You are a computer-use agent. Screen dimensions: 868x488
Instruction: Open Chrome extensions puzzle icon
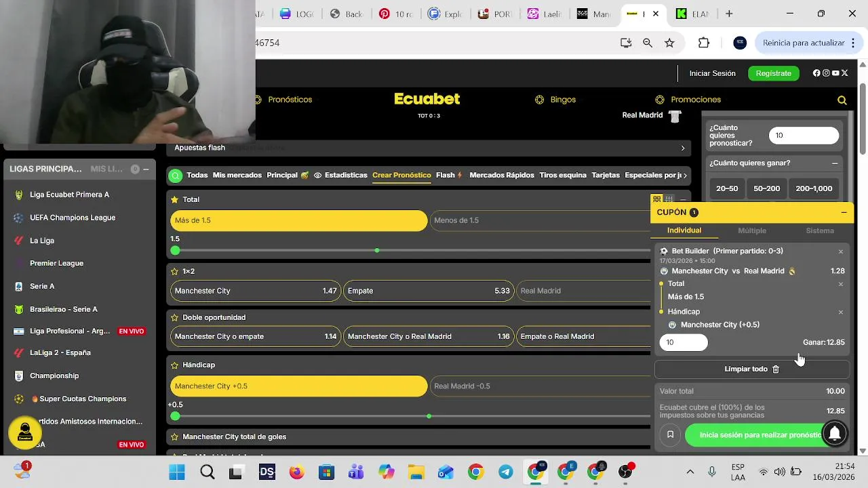[704, 43]
